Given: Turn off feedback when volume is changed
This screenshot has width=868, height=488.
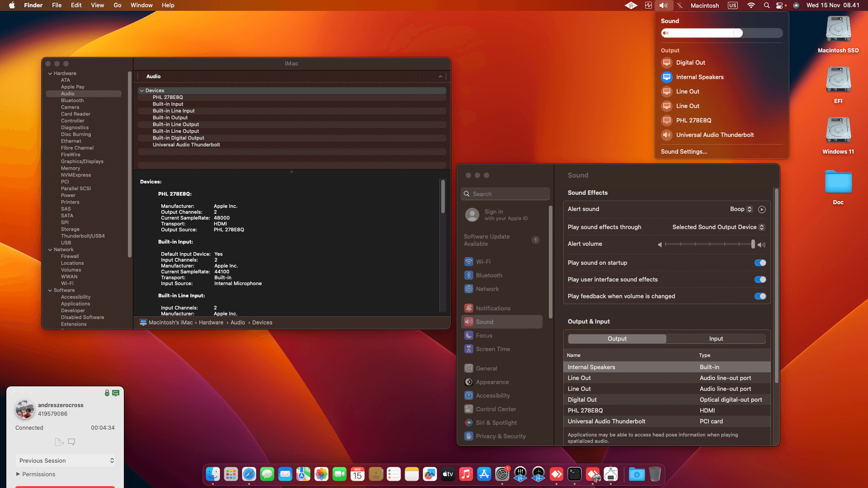Looking at the screenshot, I should coord(760,296).
